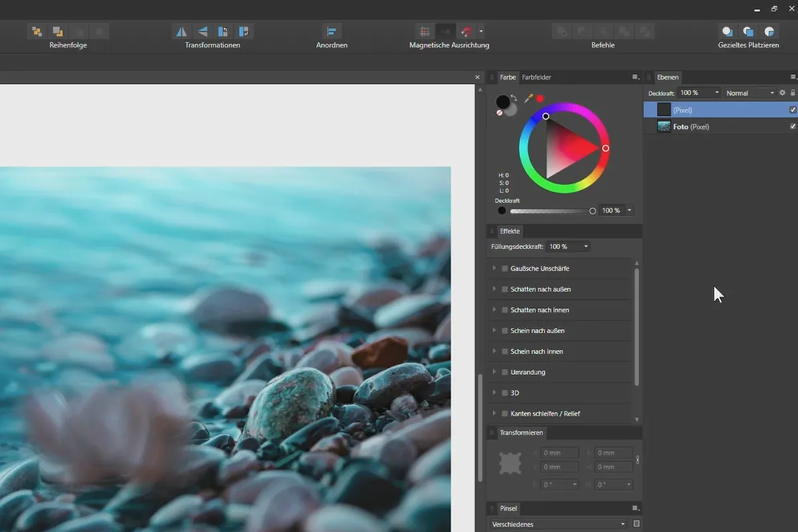
Task: Open layer blend options gear icon
Action: pyautogui.click(x=782, y=93)
